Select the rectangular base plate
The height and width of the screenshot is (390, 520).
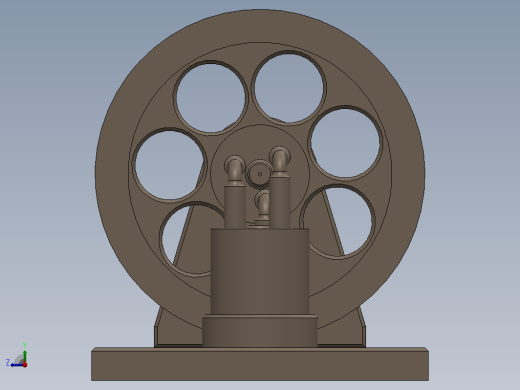(260, 364)
